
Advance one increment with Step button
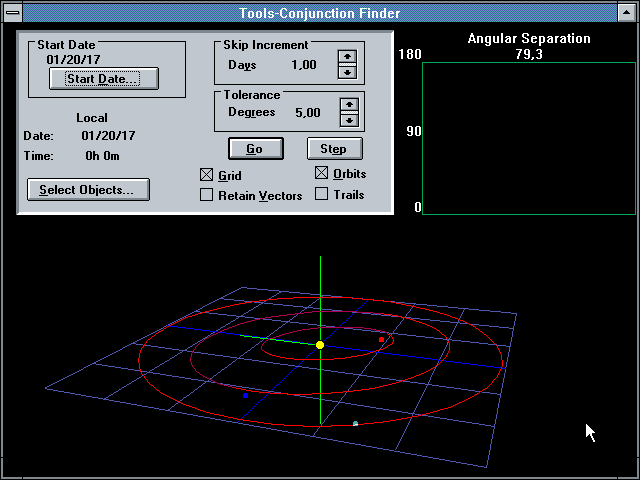tap(333, 149)
